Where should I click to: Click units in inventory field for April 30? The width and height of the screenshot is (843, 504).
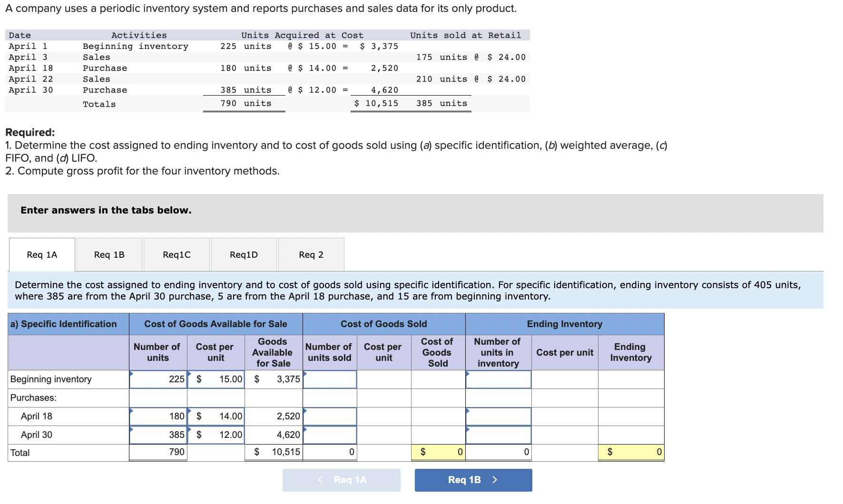coord(498,434)
